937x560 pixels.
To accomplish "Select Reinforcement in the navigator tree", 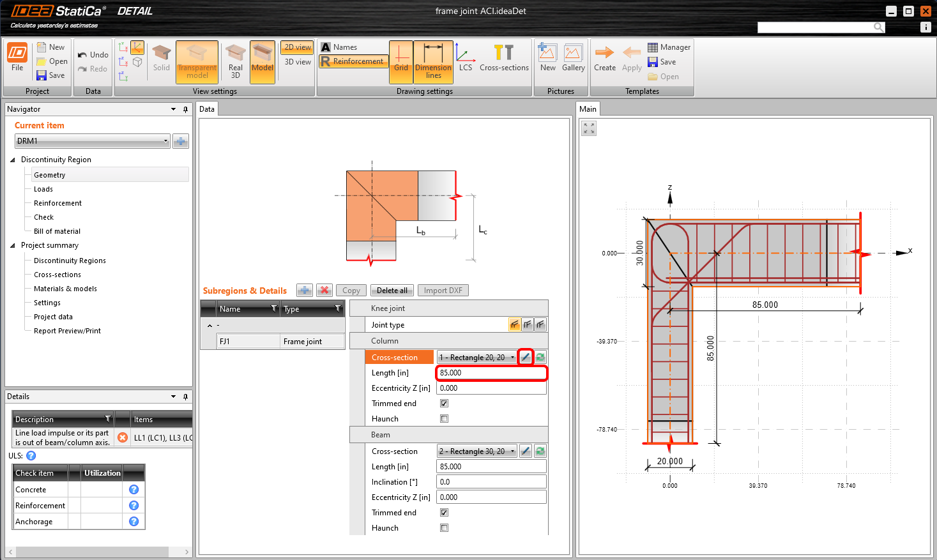I will [57, 203].
